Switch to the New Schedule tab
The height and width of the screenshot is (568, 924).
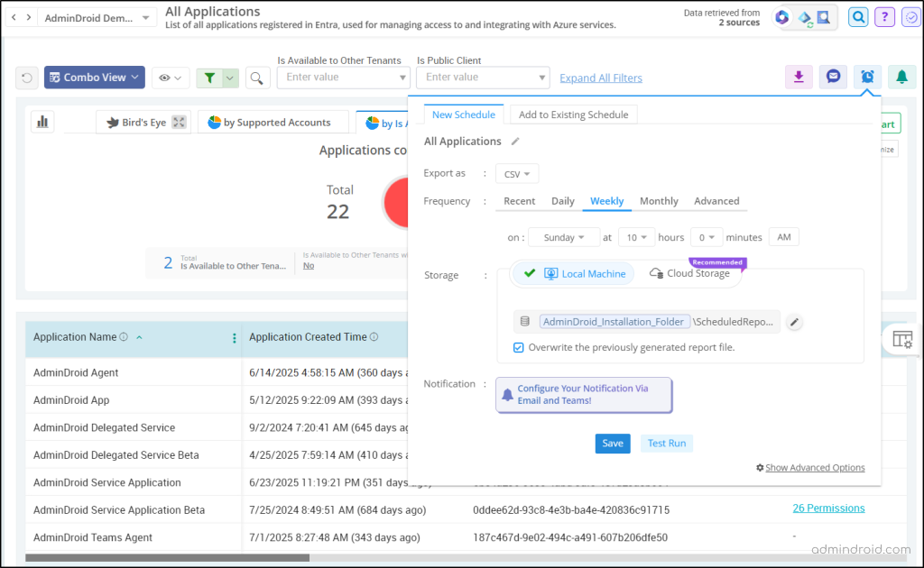point(463,115)
